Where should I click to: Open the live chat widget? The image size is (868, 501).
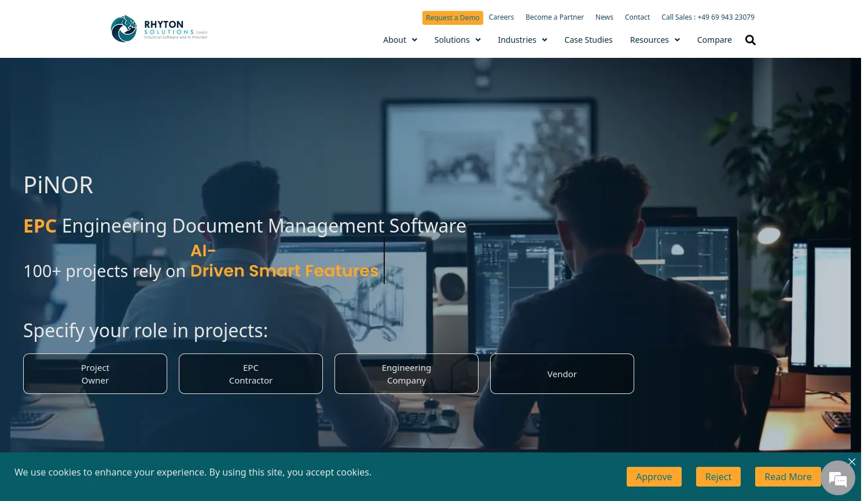tap(838, 478)
